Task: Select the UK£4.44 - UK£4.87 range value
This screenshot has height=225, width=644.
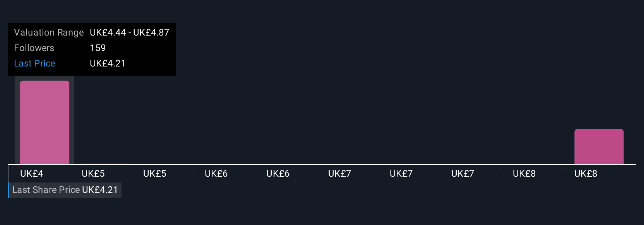Action: pos(129,32)
